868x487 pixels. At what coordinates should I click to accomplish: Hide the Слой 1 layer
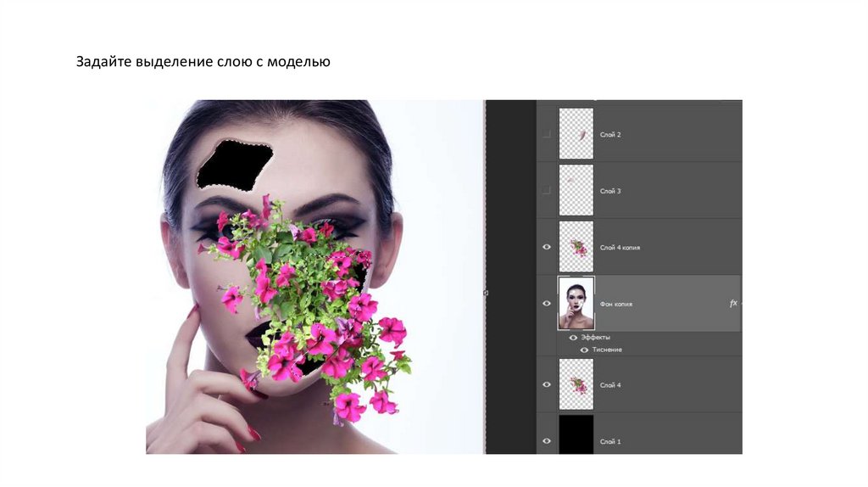[x=547, y=441]
